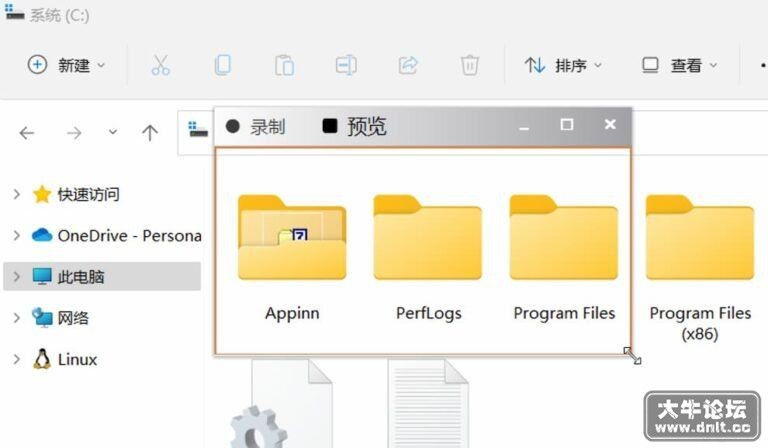Click the 预览 preview button
The height and width of the screenshot is (448, 768).
[x=354, y=127]
